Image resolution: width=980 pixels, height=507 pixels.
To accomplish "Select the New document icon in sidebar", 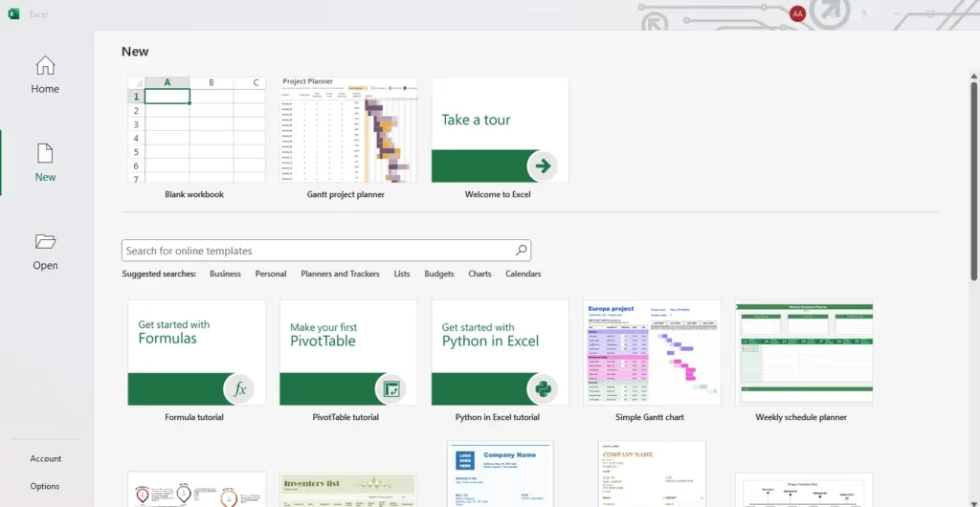I will 45,153.
